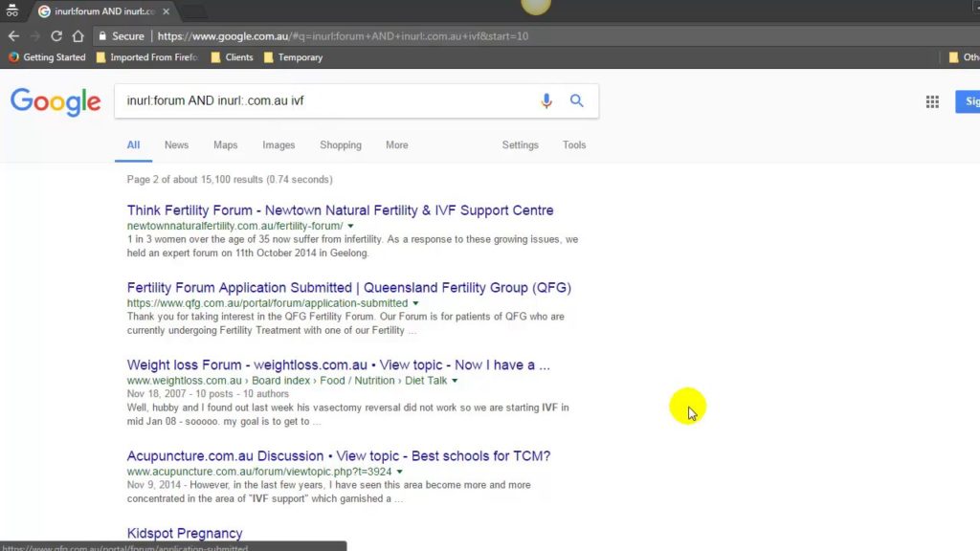Open Weight loss Forum result link
980x551 pixels.
coord(338,365)
